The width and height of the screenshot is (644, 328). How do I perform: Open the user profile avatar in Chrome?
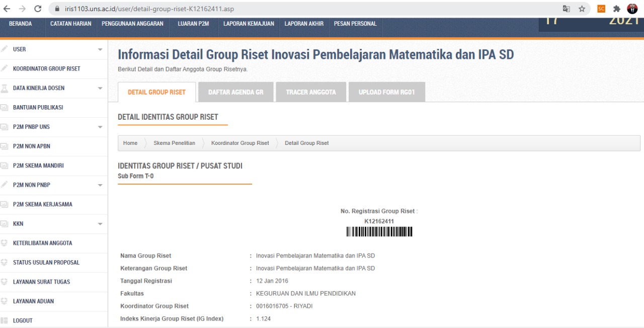click(x=632, y=9)
